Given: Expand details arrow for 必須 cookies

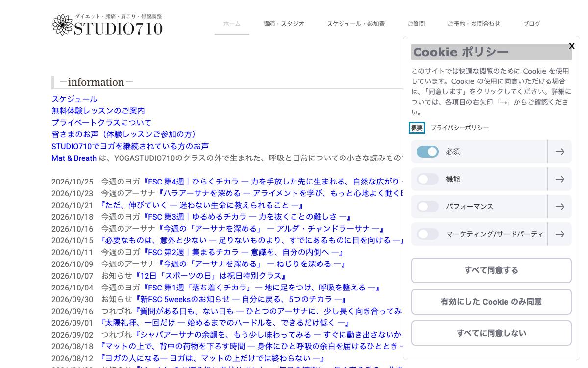Looking at the screenshot, I should tap(560, 152).
